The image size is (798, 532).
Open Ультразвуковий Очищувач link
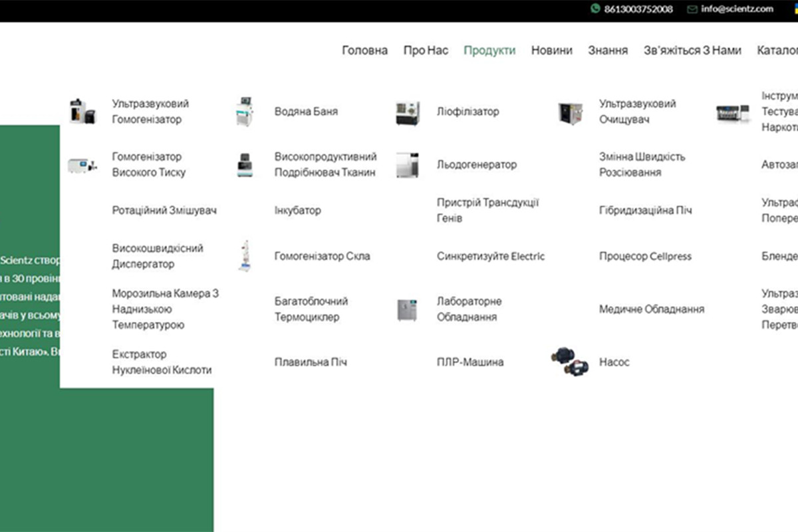coord(638,112)
